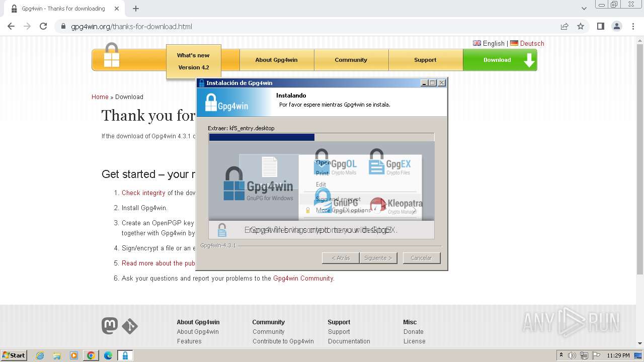Click the Gpg4win padlock logo in site header
Image resolution: width=644 pixels, height=362 pixels.
[112, 55]
